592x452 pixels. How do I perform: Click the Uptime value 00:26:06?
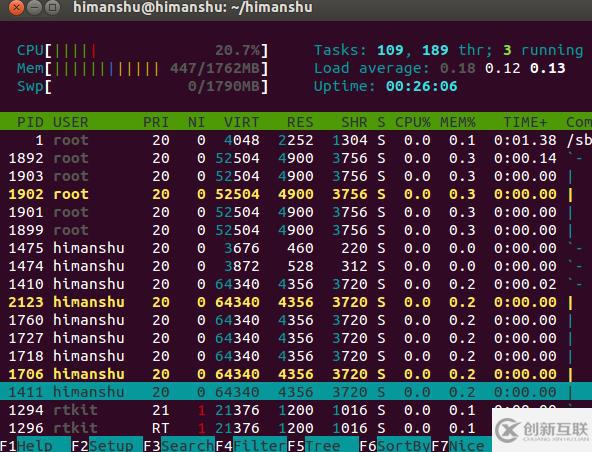tap(422, 86)
